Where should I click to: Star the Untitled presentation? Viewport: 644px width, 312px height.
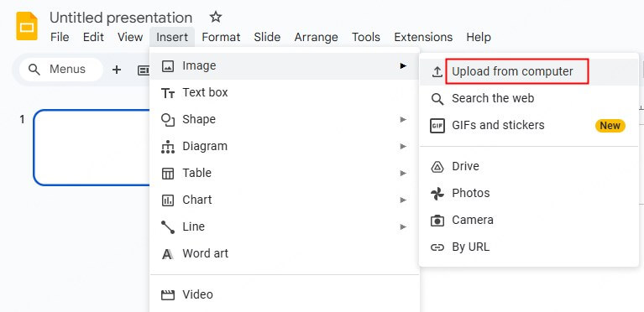click(x=215, y=18)
